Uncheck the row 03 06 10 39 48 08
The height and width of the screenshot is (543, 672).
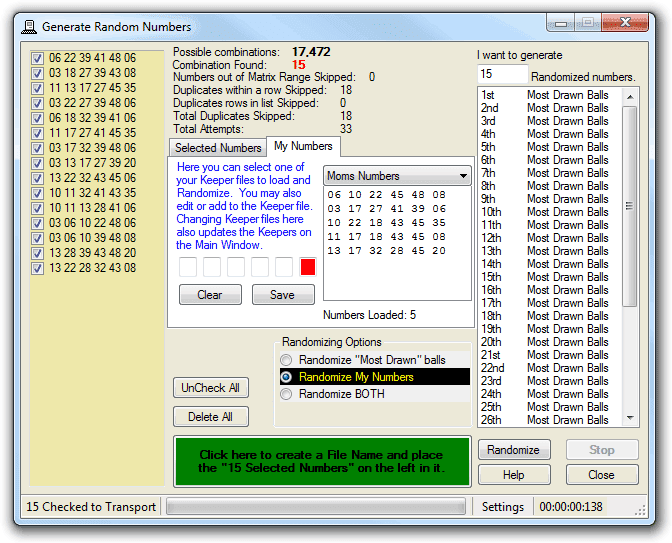tap(37, 238)
